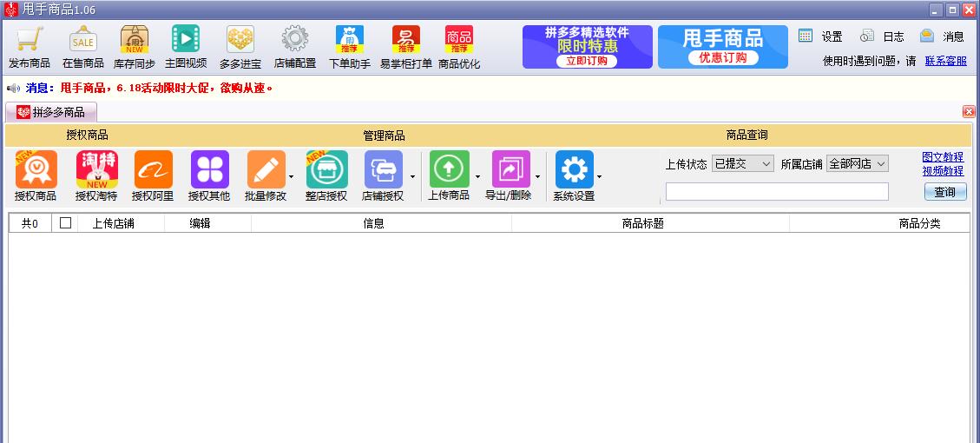Open 店铺配置 gear icon
Viewport: 980px width, 443px height.
(295, 39)
